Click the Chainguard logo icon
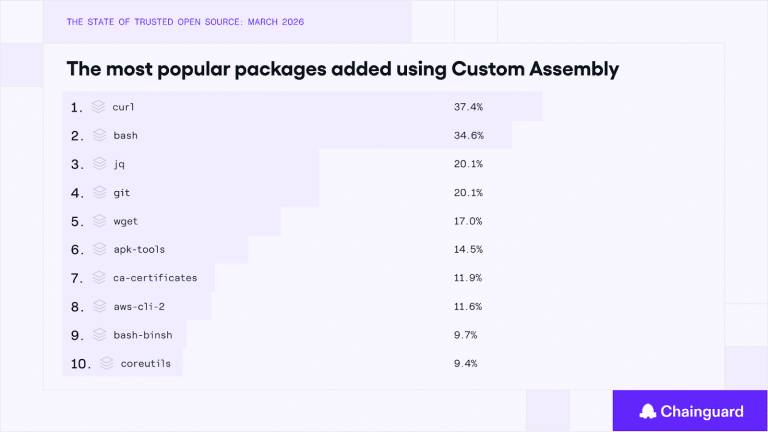The height and width of the screenshot is (432, 768). [647, 410]
